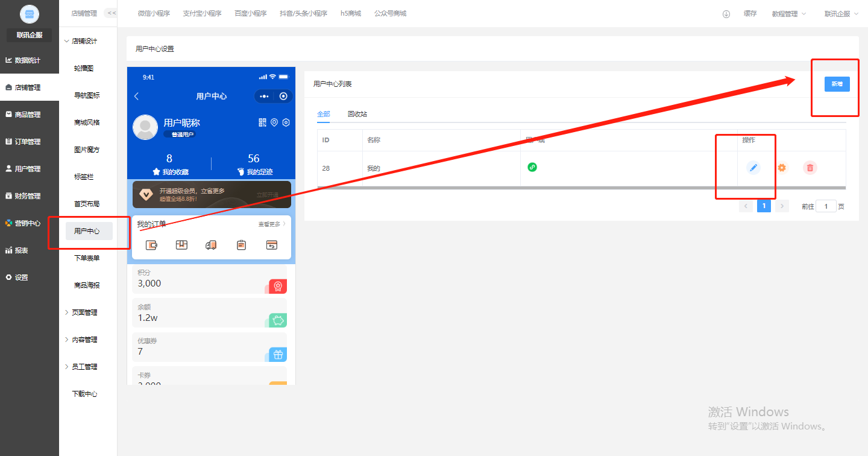Collapse the submenu with the << button
Viewport: 868px width, 456px height.
point(112,13)
